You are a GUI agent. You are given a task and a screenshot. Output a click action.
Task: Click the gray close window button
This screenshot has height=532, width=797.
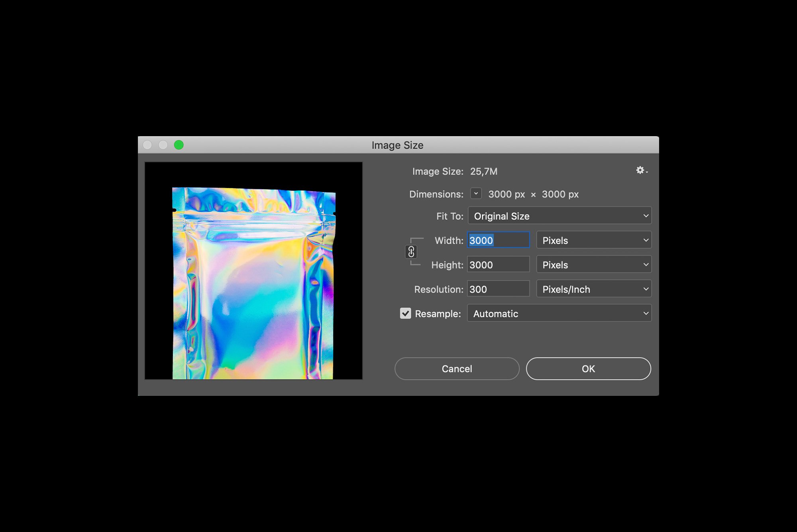[x=147, y=145]
